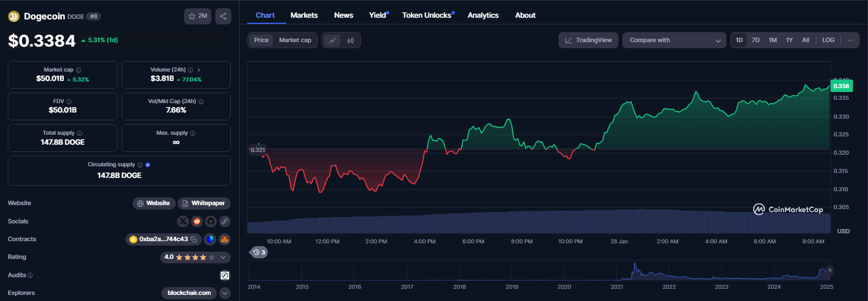Select line chart style icon
Viewport: 868px width, 301px height.
point(332,40)
